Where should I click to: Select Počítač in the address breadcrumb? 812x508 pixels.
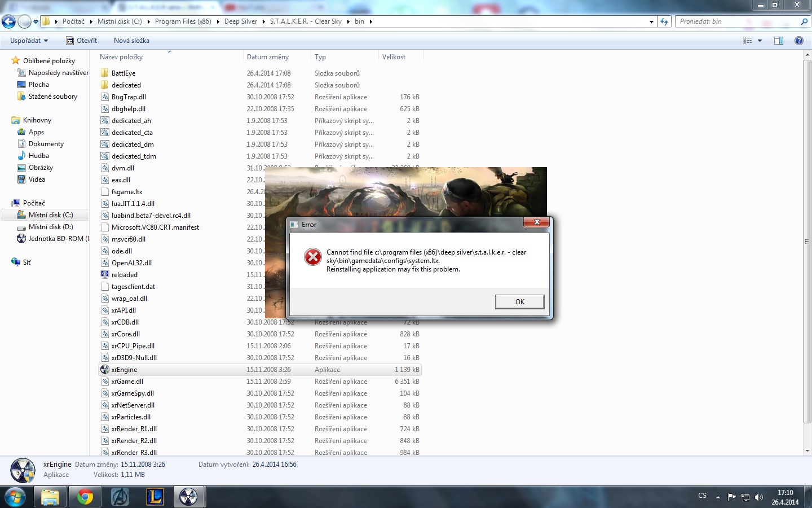point(73,21)
